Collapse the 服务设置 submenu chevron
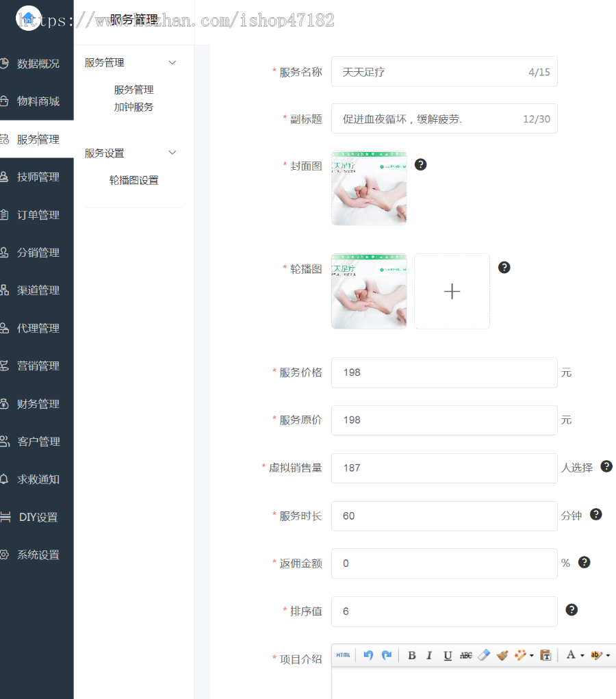The height and width of the screenshot is (699, 616). point(172,153)
